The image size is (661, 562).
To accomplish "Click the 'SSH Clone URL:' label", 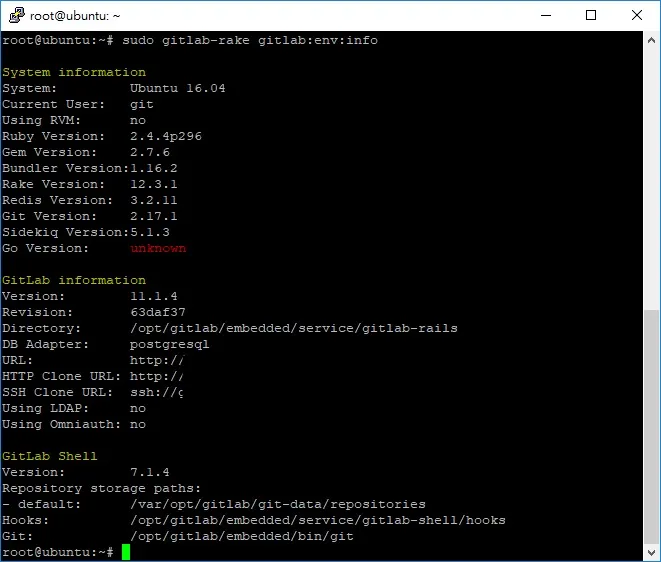I will (x=58, y=393).
